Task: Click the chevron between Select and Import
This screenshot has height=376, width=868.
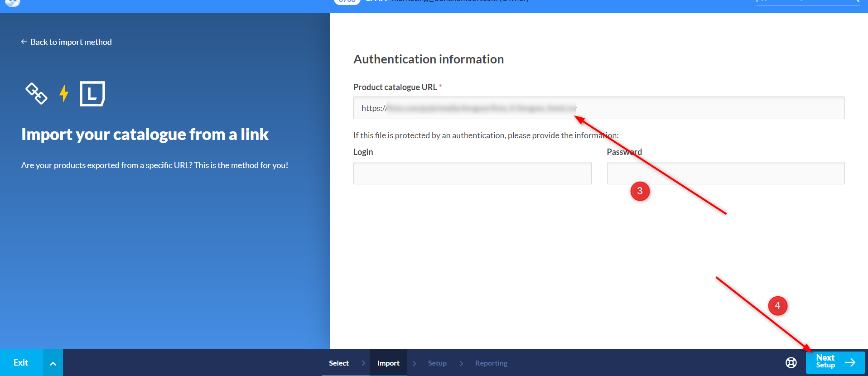Action: click(x=363, y=363)
